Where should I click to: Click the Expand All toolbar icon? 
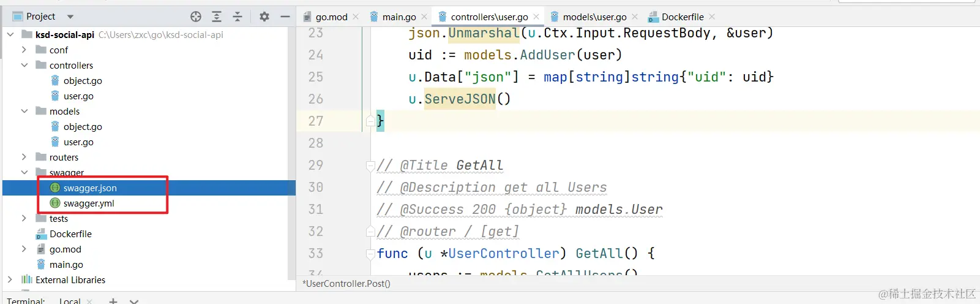(x=217, y=17)
